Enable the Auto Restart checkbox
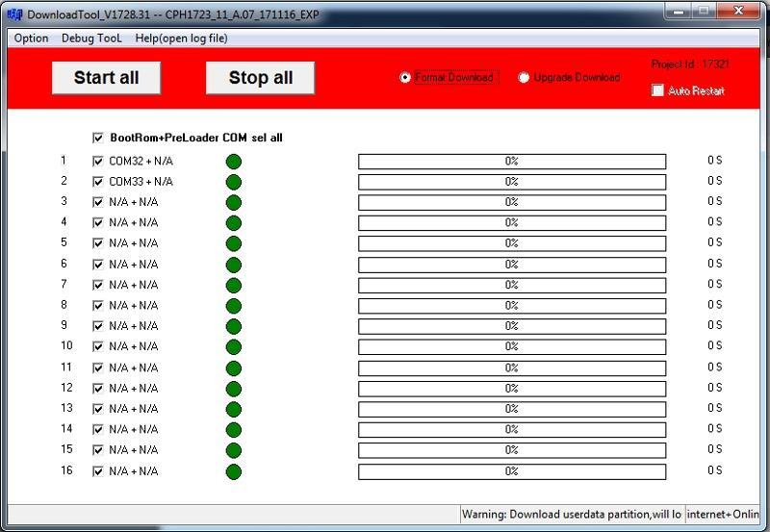Screen dimensions: 770x532 click(x=658, y=90)
